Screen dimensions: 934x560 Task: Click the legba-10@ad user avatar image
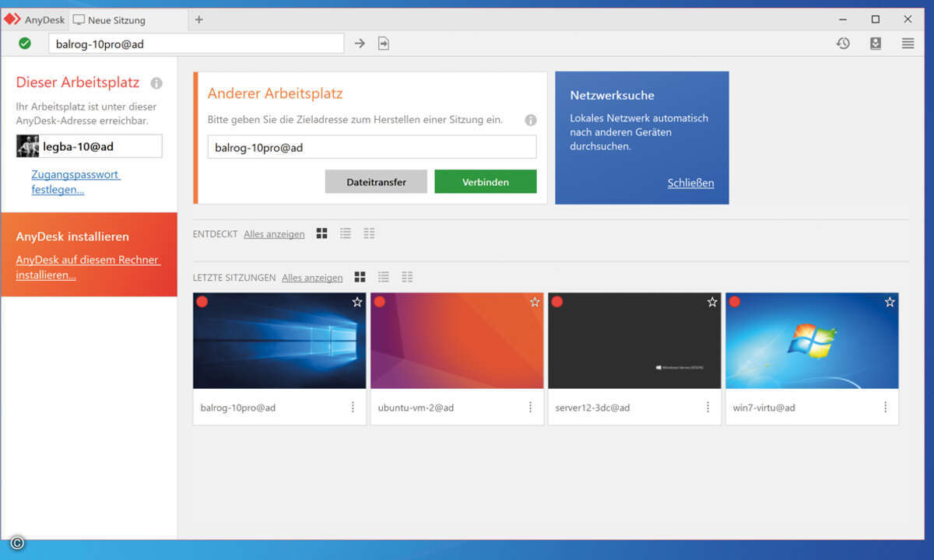pos(28,146)
